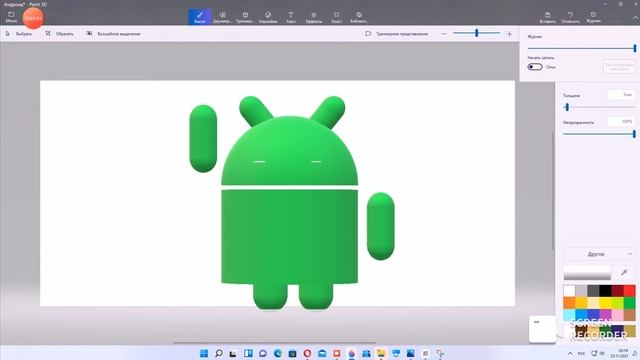640x360 pixels.
Task: Collapse the top ribbon with the chevron
Action: pyautogui.click(x=636, y=18)
